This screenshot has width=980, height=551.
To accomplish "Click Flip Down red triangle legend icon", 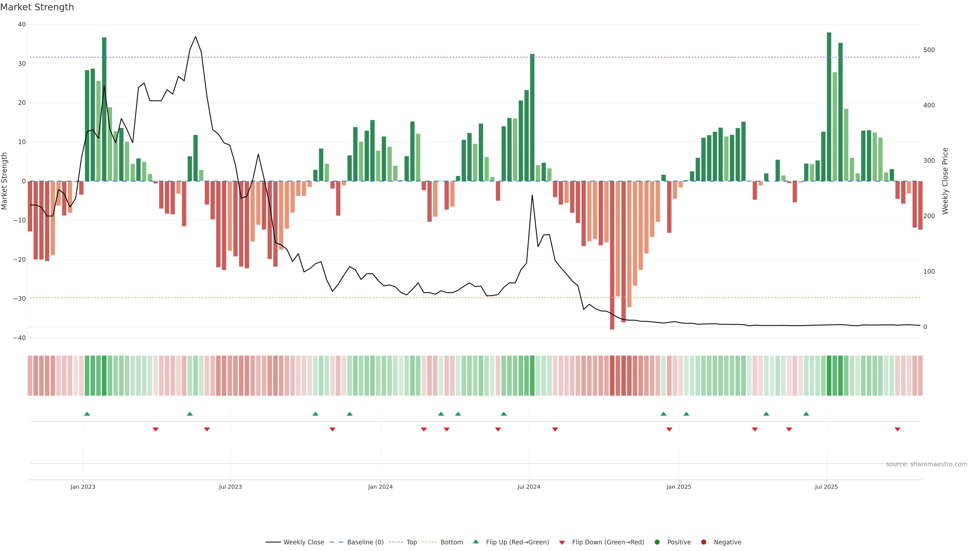I will [562, 542].
